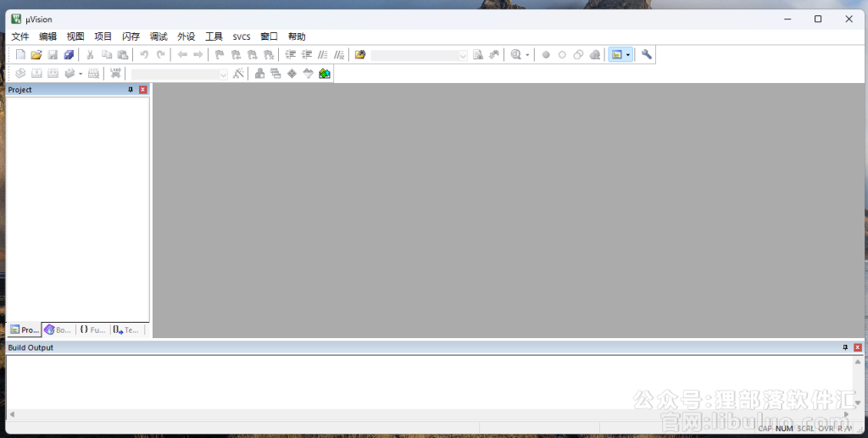This screenshot has width=868, height=438.
Task: Click the Start Debug Session magnifier icon
Action: [515, 55]
